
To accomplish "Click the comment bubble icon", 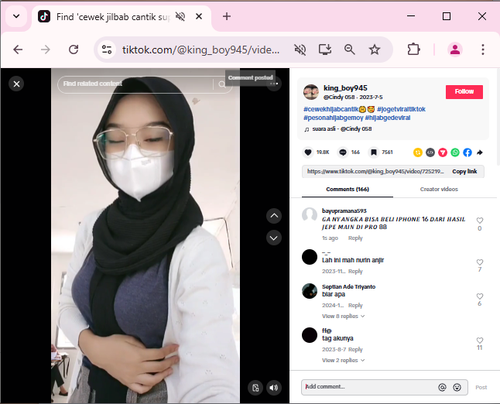I will click(x=343, y=152).
